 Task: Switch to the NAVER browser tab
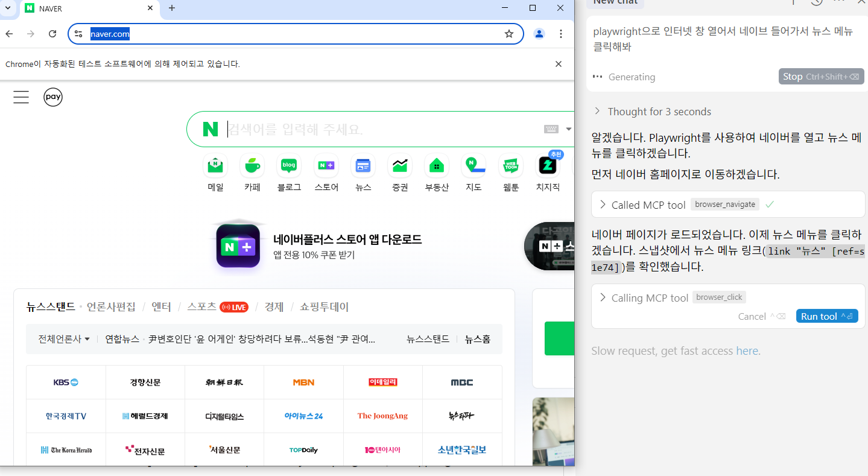89,8
